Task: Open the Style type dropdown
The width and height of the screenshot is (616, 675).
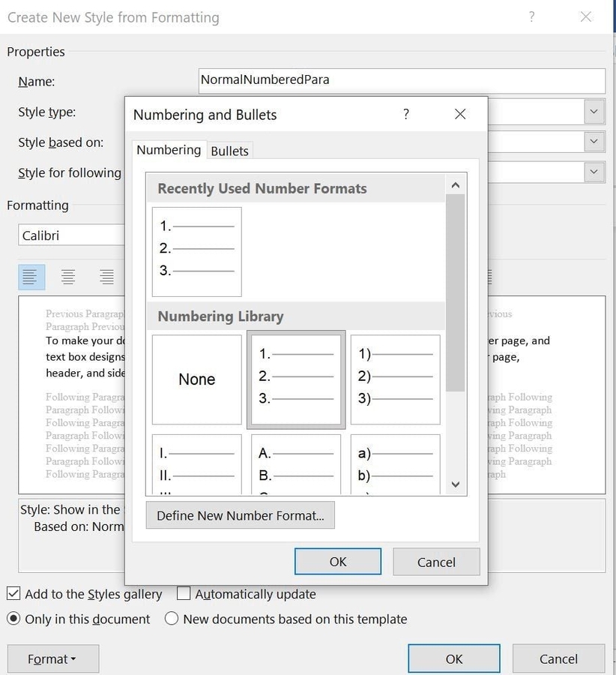Action: pyautogui.click(x=593, y=111)
